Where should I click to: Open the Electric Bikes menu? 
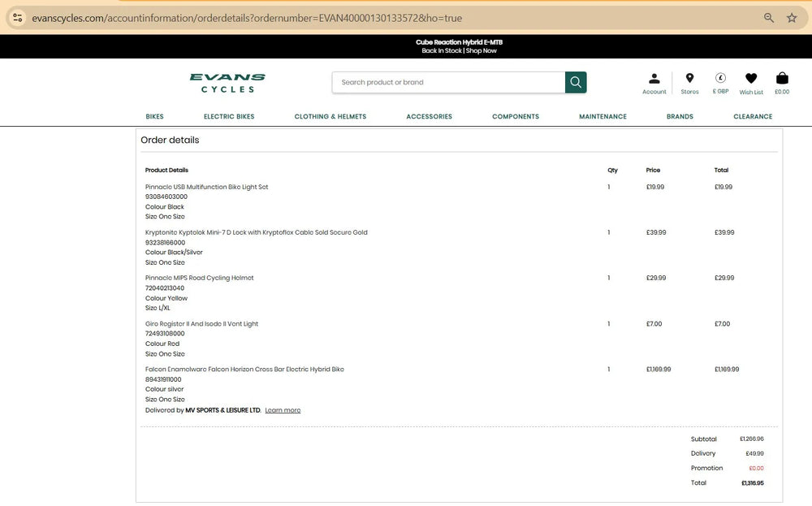(x=229, y=116)
